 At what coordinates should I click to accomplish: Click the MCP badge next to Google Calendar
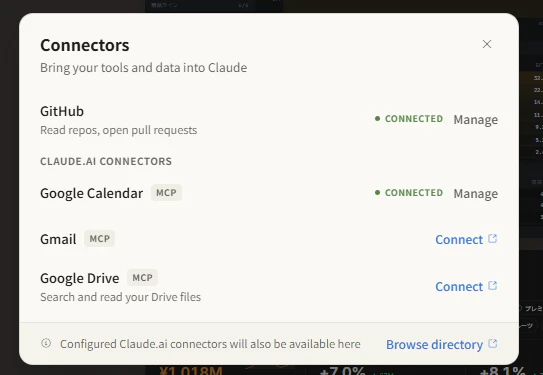[x=166, y=193]
